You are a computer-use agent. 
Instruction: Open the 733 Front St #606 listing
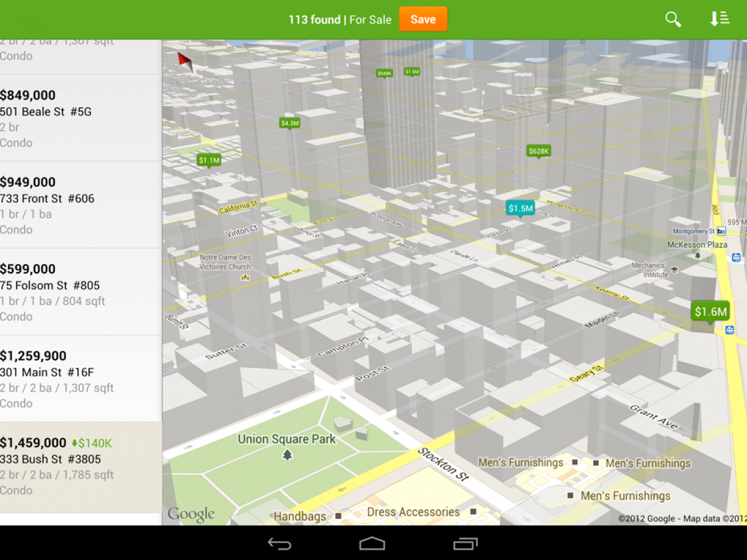point(81,205)
